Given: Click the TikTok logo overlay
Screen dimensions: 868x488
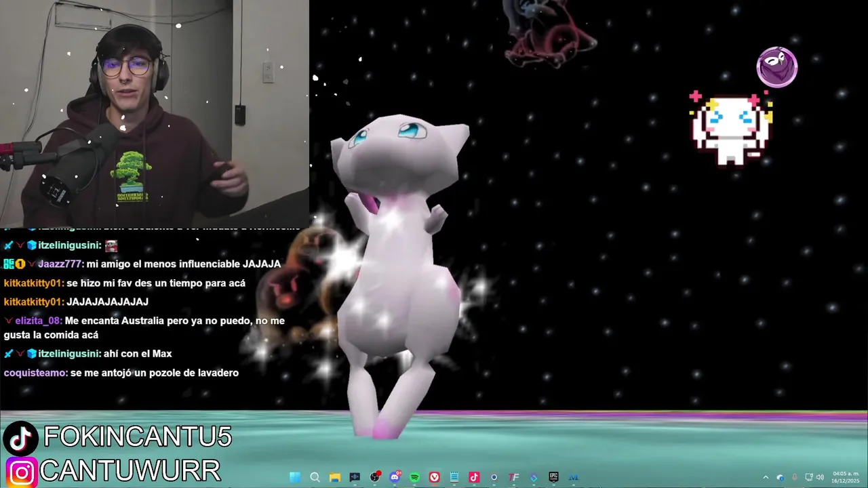Looking at the screenshot, I should (21, 439).
